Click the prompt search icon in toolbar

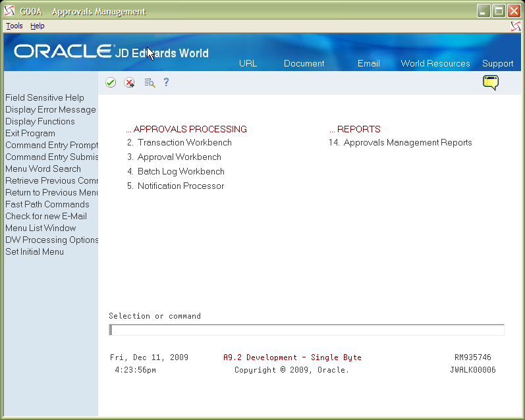[150, 82]
